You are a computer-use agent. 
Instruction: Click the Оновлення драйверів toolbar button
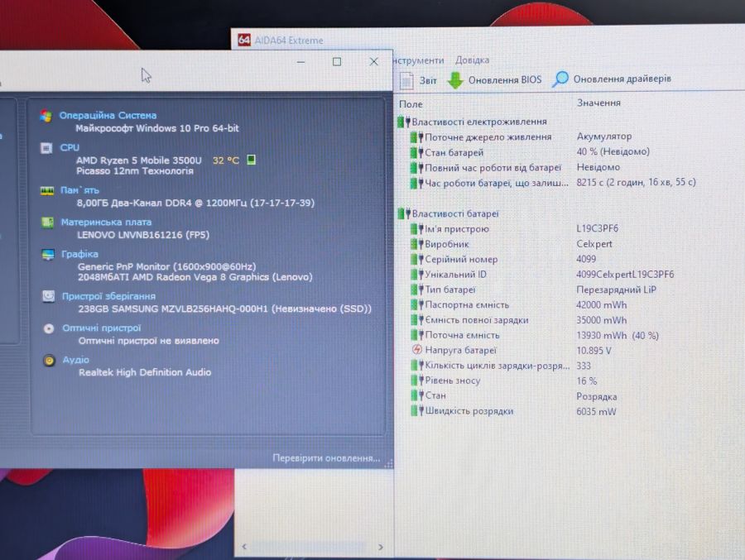coord(612,79)
